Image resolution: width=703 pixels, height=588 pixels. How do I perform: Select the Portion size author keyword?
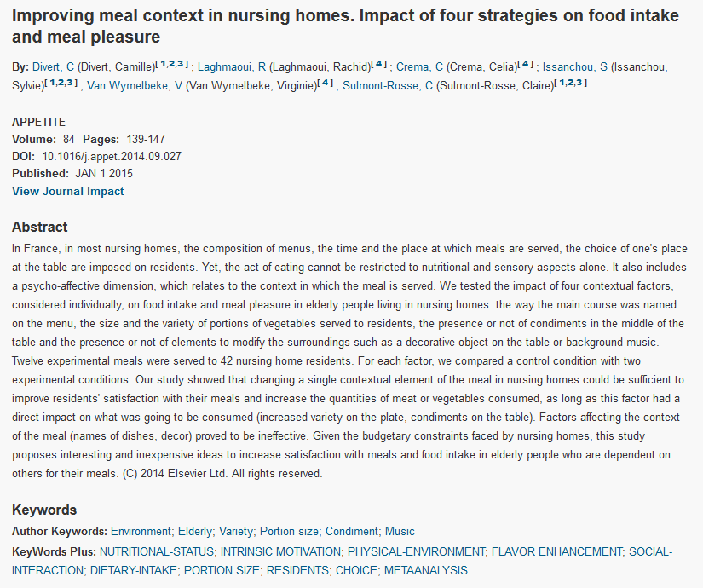[289, 532]
